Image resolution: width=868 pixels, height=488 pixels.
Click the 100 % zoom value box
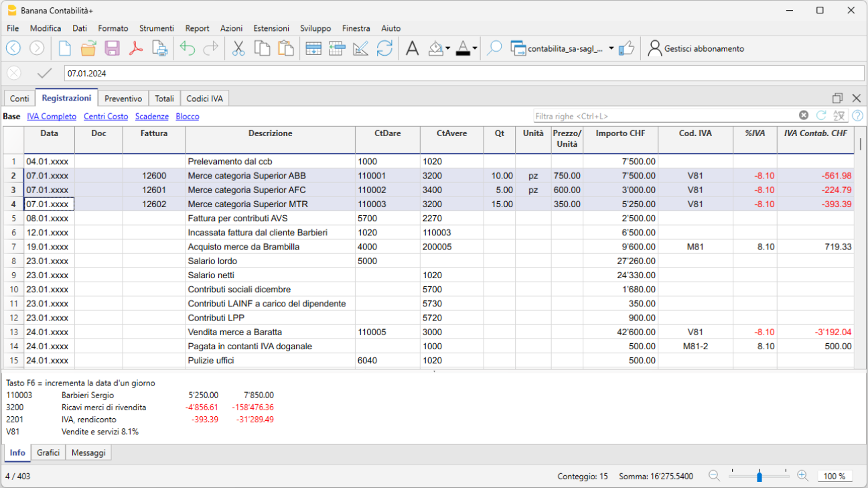coord(835,476)
